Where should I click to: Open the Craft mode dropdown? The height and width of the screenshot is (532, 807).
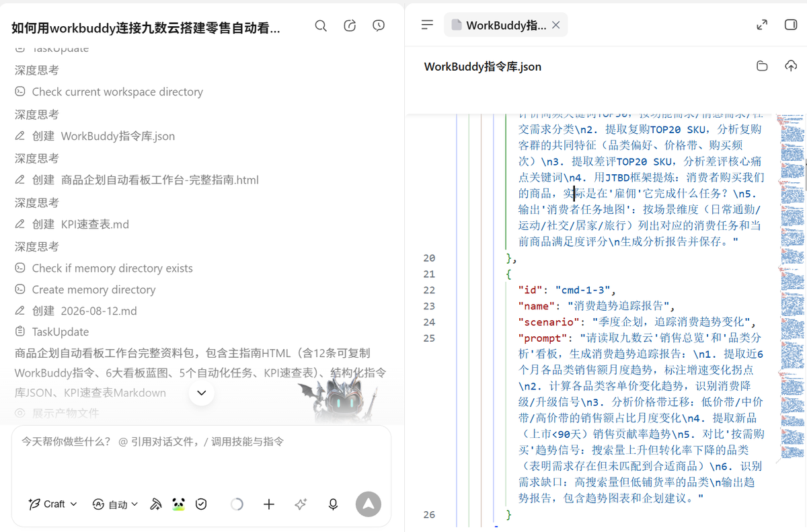coord(52,504)
